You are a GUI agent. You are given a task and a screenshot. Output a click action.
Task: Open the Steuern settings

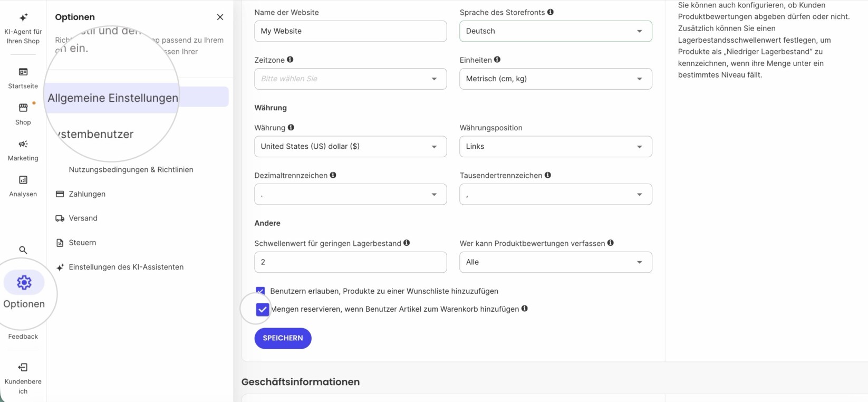[x=76, y=243]
